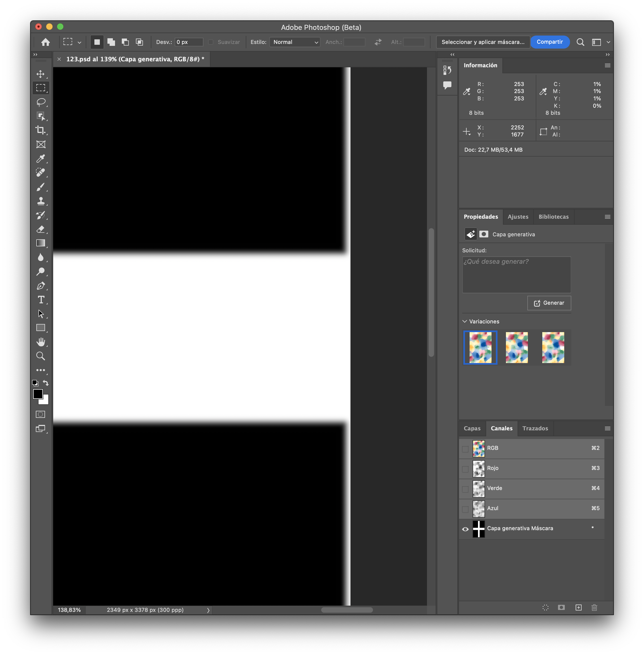Click the Generar button
Image resolution: width=644 pixels, height=655 pixels.
point(549,303)
